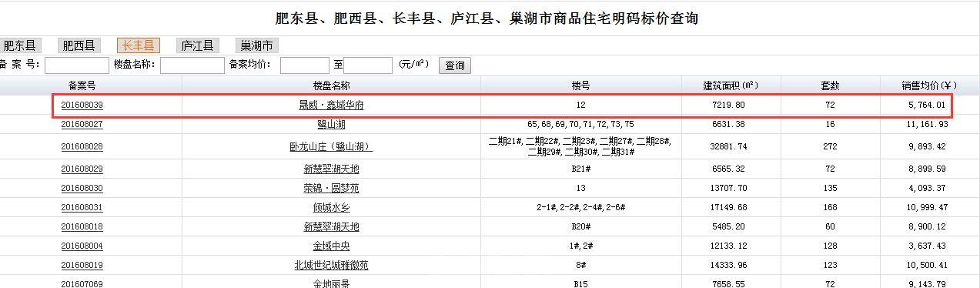The image size is (980, 288).
Task: Select the area value 32881.74
Action: tap(730, 146)
